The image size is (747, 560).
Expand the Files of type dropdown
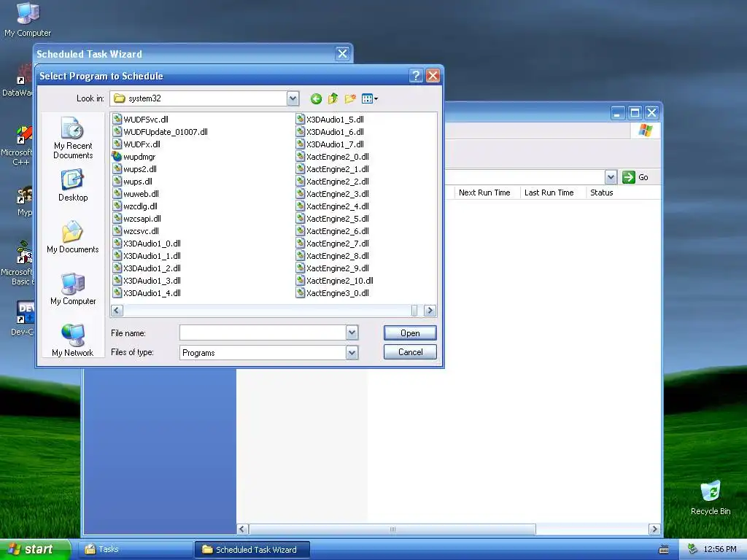coord(352,353)
